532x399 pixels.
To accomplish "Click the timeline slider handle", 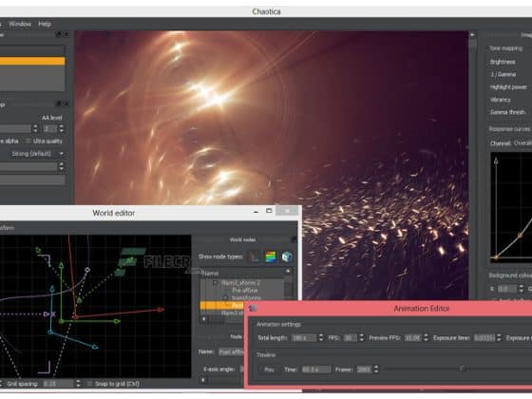I will pos(462,369).
